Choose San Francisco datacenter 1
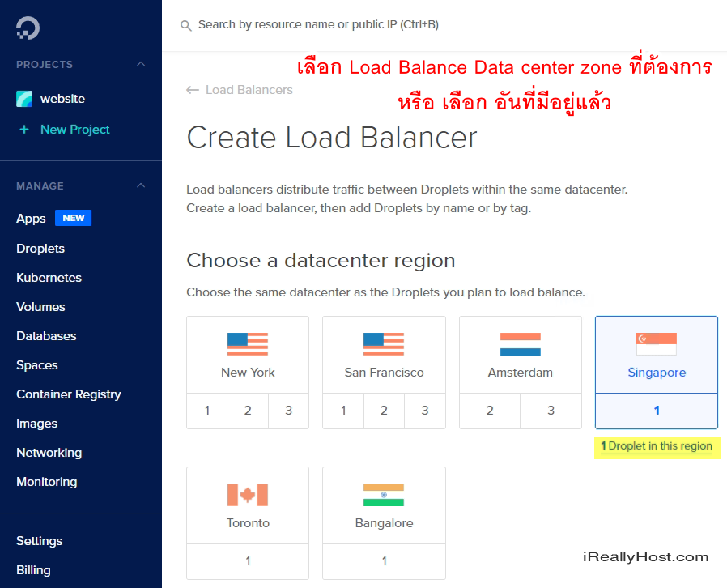The height and width of the screenshot is (588, 727). click(343, 411)
